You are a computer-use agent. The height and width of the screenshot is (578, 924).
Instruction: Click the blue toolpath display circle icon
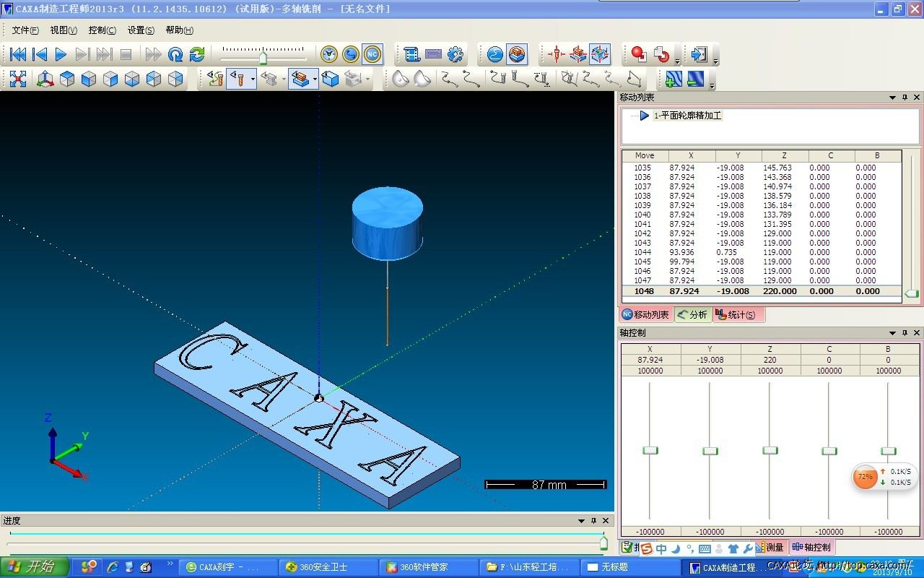[495, 54]
